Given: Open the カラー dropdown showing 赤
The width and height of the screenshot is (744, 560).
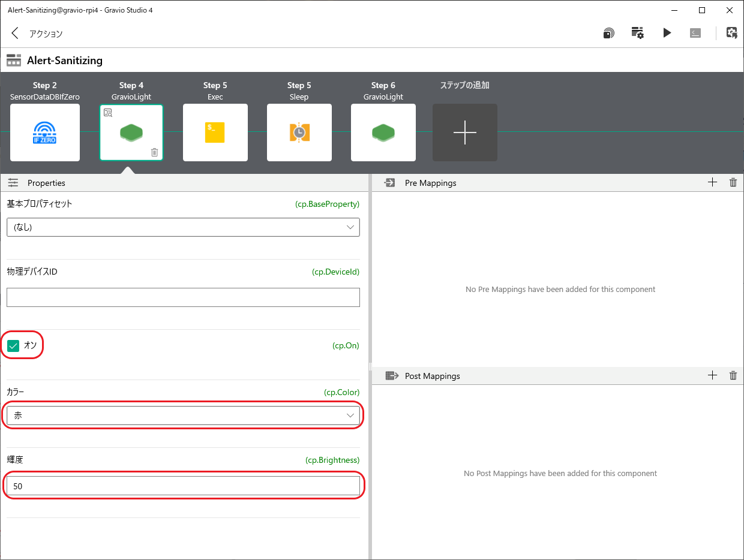Looking at the screenshot, I should click(183, 416).
